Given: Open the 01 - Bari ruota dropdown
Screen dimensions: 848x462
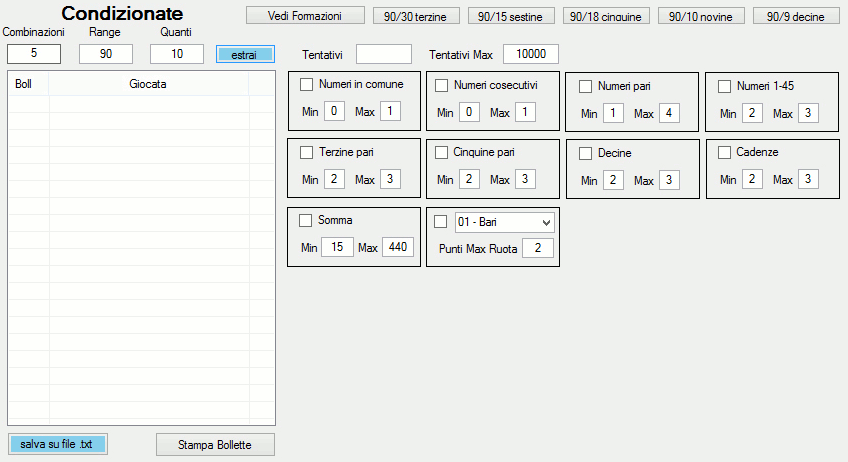Looking at the screenshot, I should tap(545, 222).
